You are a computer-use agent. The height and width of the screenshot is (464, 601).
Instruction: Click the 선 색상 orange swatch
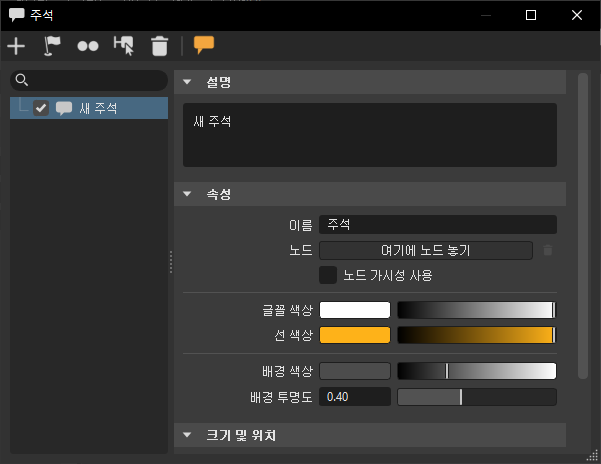pyautogui.click(x=355, y=335)
